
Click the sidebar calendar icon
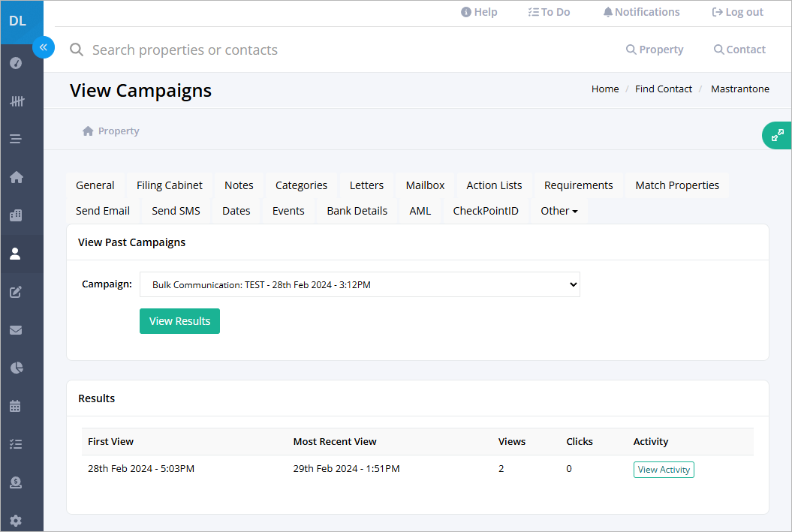pos(15,406)
